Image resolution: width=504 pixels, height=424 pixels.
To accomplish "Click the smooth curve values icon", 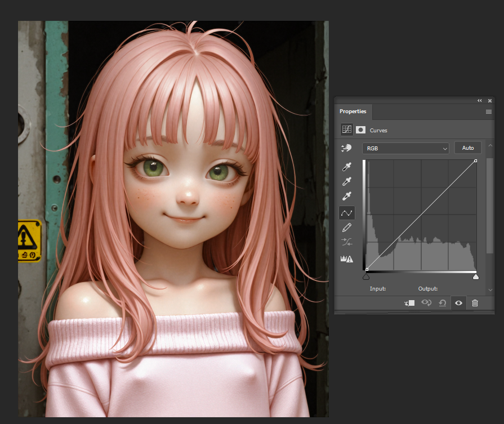I will point(346,242).
